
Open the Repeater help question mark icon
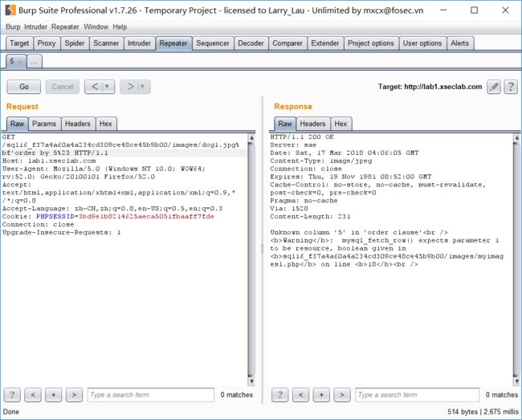[x=511, y=87]
